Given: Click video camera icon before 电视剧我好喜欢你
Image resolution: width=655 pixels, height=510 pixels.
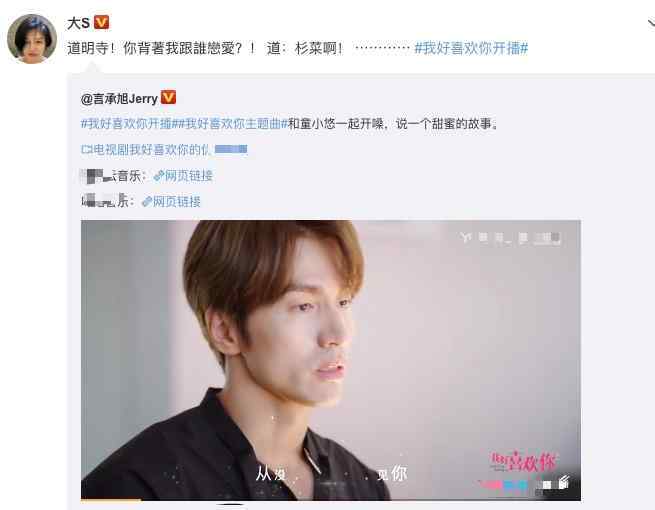Looking at the screenshot, I should click(x=86, y=149).
